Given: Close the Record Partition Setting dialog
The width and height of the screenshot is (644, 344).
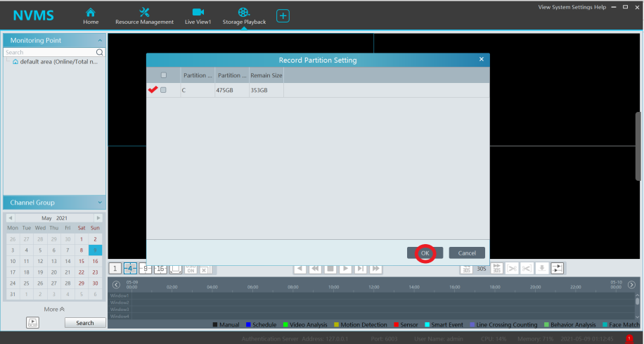Looking at the screenshot, I should tap(481, 60).
